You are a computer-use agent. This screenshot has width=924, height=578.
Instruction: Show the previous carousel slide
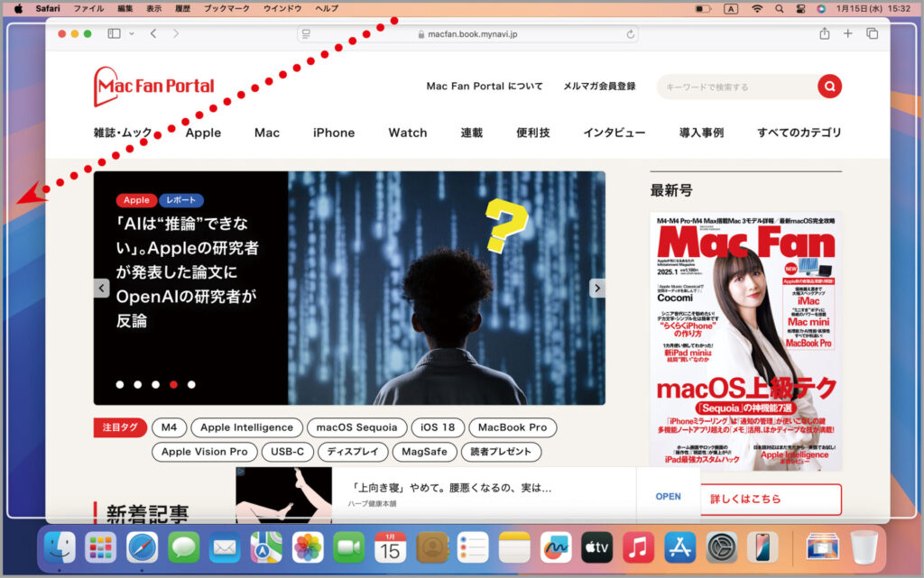pyautogui.click(x=101, y=288)
